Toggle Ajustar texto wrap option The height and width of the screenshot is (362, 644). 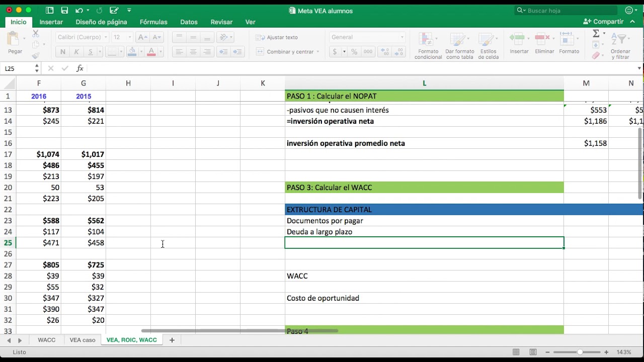point(277,37)
